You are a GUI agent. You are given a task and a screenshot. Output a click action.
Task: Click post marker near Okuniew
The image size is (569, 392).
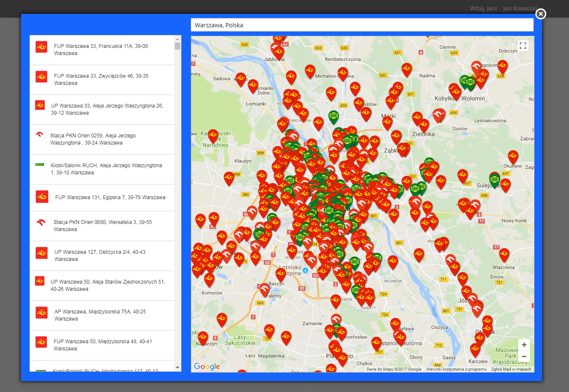(513, 156)
